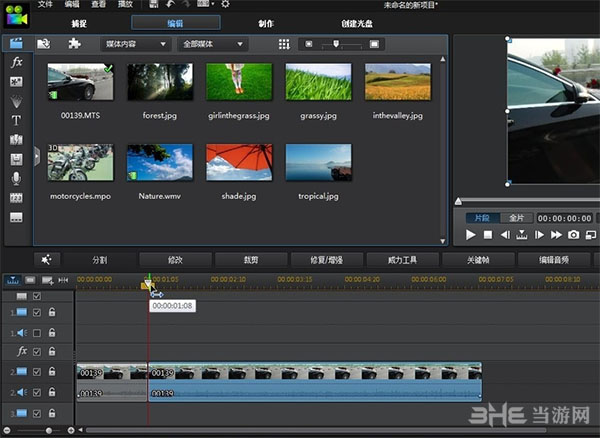Click the Magic tools wand icon
The image size is (600, 438).
[x=46, y=260]
